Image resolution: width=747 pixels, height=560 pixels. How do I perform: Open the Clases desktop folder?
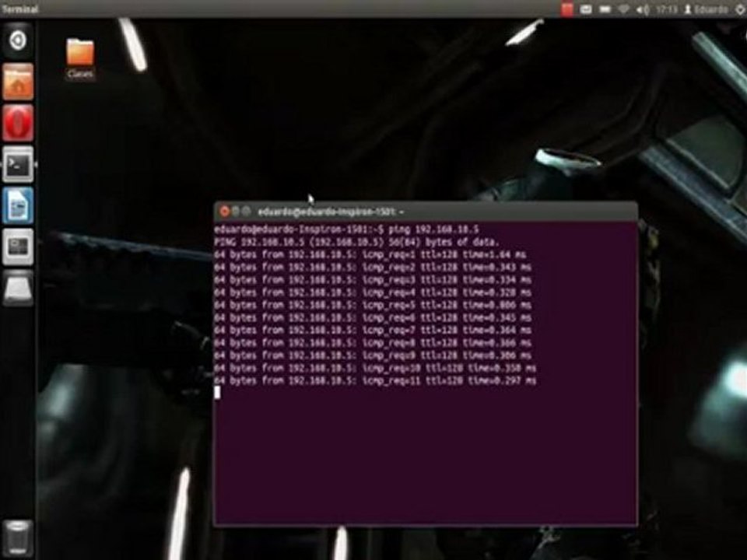(80, 58)
